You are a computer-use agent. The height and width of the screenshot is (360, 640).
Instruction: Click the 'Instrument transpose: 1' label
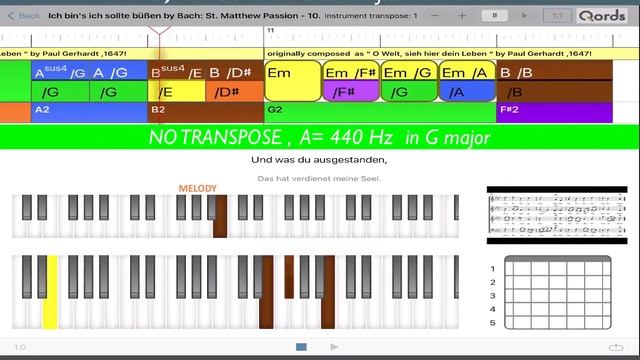click(371, 16)
